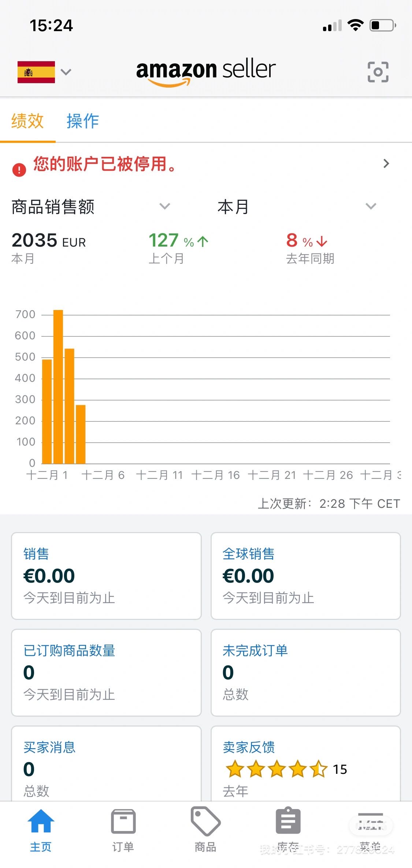Open 库存 inventory clipboard icon

(x=288, y=821)
